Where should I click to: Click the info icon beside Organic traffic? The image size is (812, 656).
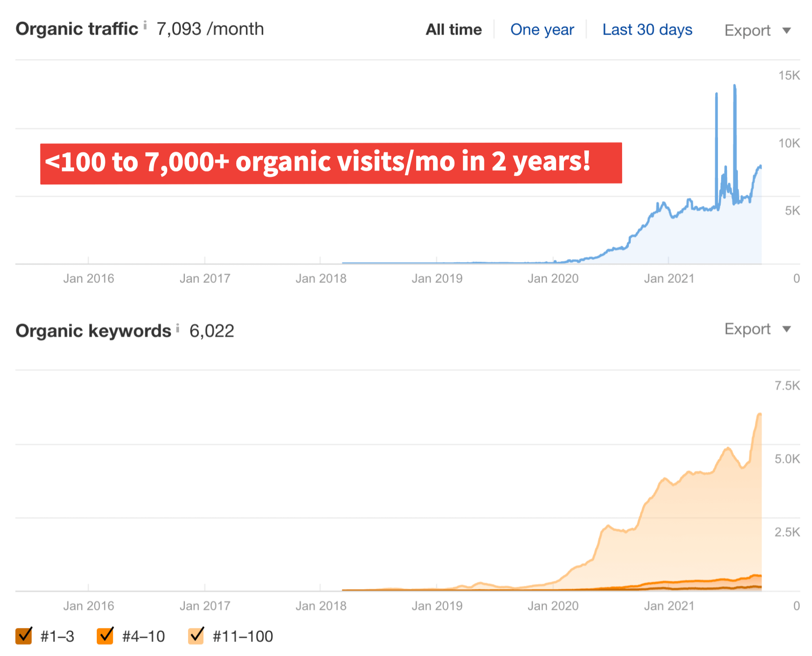pyautogui.click(x=145, y=25)
